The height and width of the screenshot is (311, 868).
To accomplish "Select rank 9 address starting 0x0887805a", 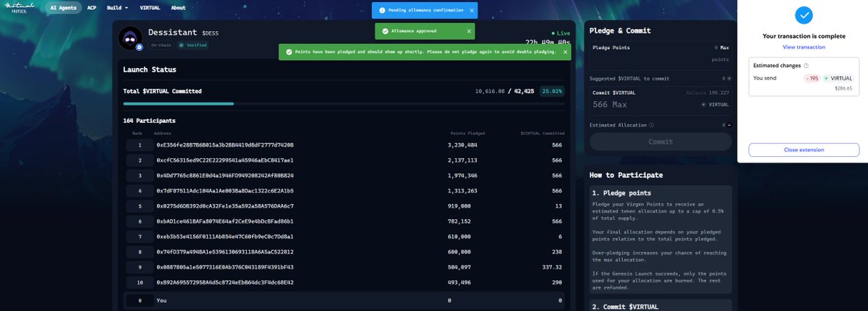I will (x=225, y=266).
